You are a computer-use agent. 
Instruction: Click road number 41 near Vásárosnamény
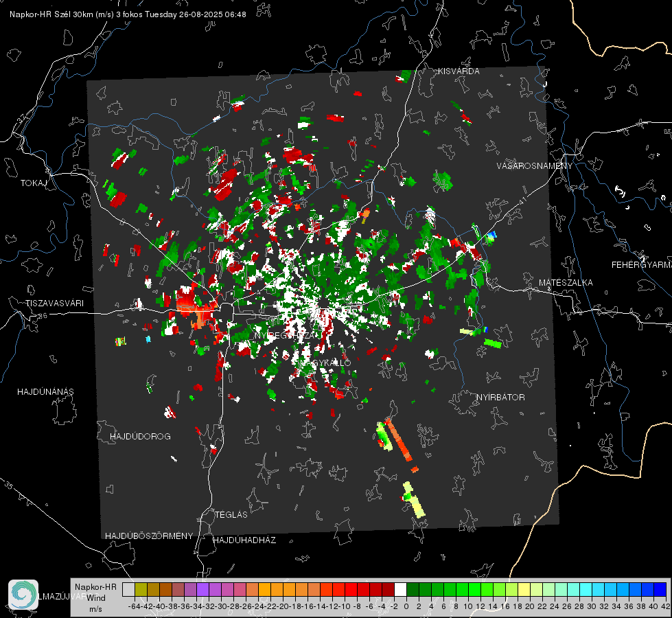522,201
